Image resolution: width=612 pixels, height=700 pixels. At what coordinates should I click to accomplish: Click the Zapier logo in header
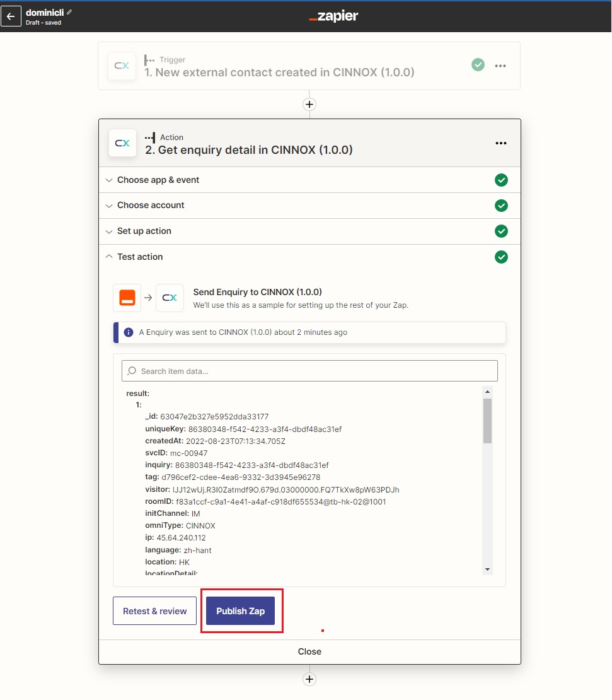tap(333, 16)
